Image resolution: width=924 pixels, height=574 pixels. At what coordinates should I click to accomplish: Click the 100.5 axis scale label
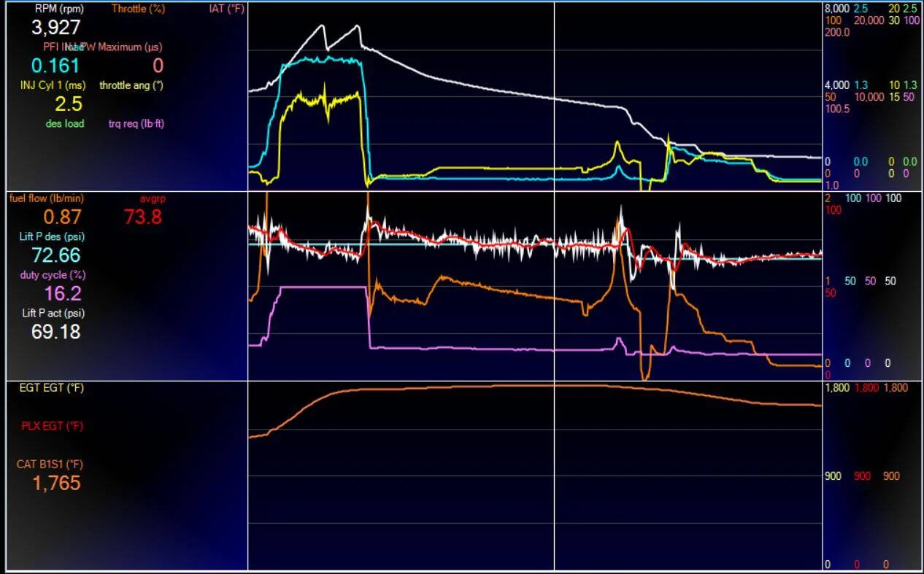837,109
